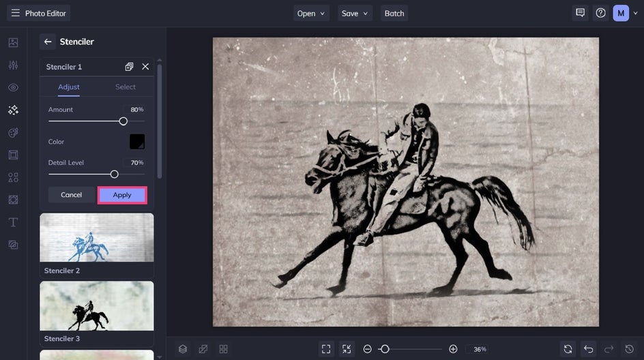Open the Layers panel icon
Screen dimensions: 644x360
pyautogui.click(x=183, y=349)
